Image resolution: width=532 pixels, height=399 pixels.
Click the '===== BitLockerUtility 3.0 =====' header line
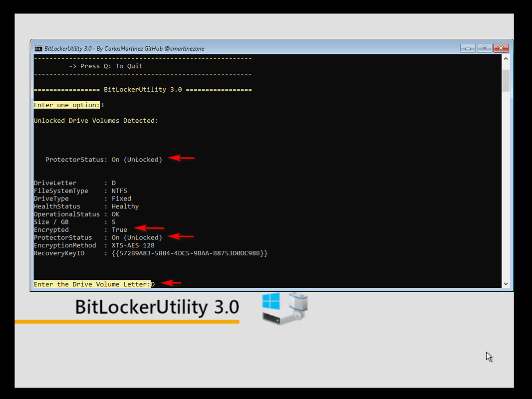pyautogui.click(x=143, y=89)
